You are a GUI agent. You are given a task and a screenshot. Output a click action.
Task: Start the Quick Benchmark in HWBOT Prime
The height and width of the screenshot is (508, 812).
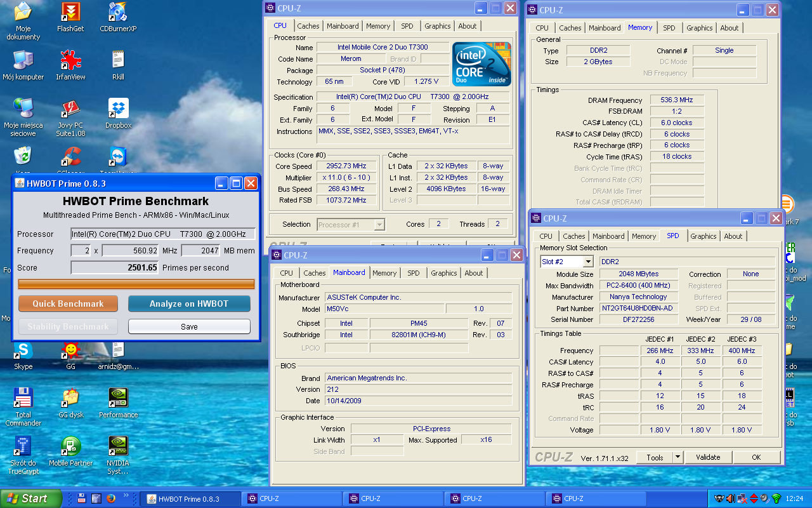pos(68,304)
